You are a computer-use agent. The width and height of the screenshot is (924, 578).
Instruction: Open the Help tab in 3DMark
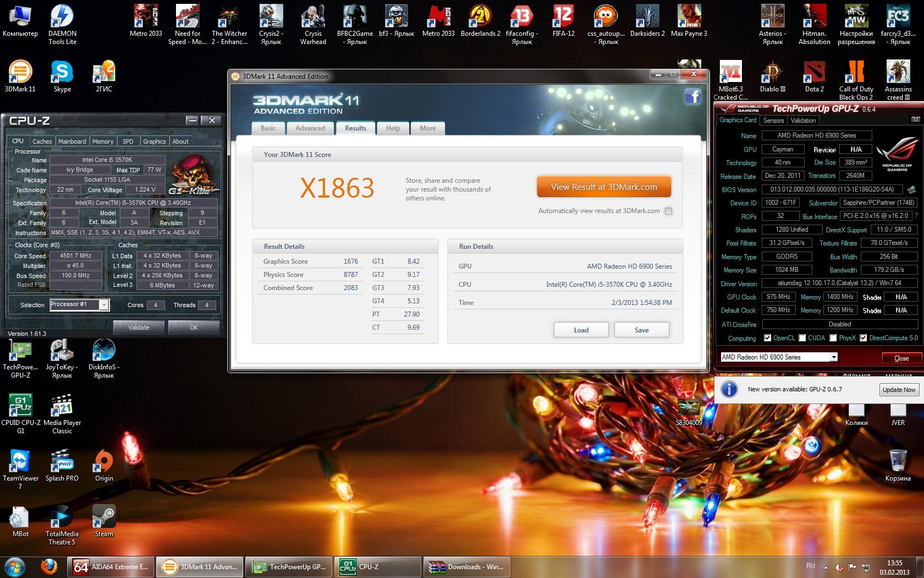(x=393, y=128)
